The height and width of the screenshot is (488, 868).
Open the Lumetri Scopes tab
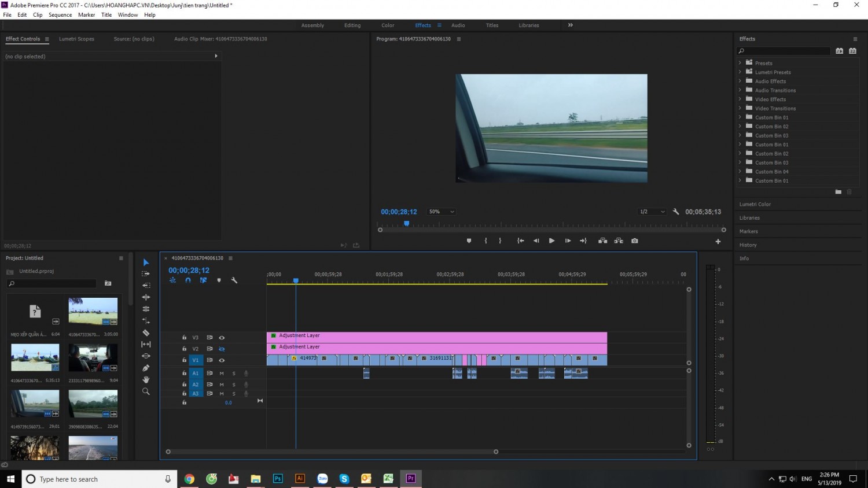(76, 39)
